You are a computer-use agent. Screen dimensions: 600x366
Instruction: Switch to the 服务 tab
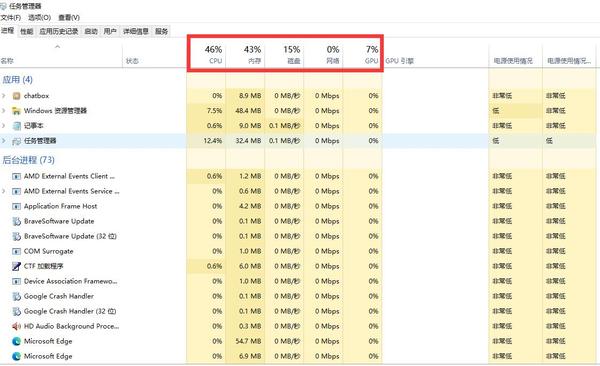pyautogui.click(x=161, y=32)
